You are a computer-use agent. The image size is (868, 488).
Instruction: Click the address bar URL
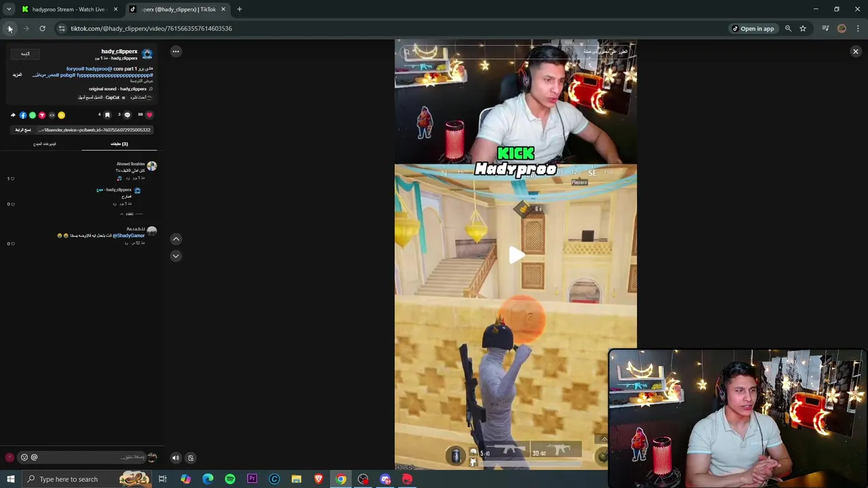tap(151, 28)
